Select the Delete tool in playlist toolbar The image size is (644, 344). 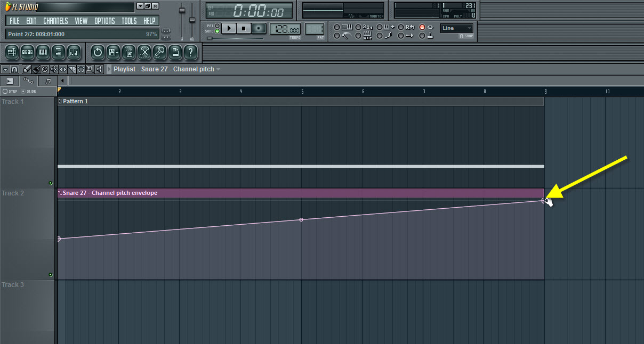coord(45,69)
